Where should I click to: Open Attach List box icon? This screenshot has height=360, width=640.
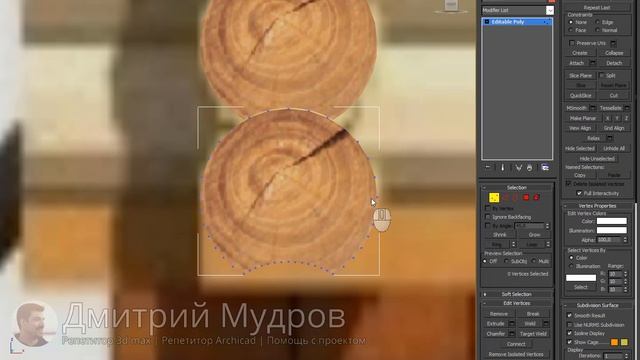593,63
